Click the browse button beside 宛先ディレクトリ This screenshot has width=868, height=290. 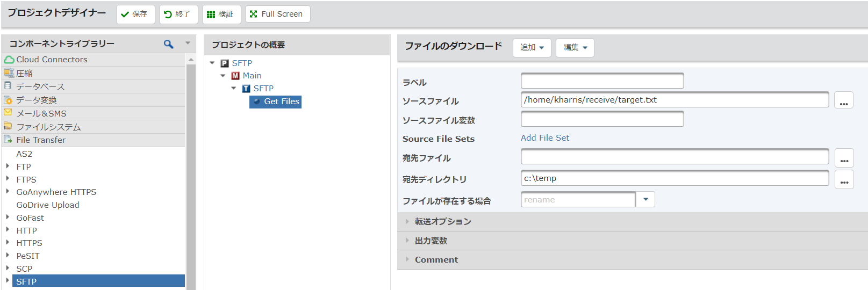tap(844, 179)
